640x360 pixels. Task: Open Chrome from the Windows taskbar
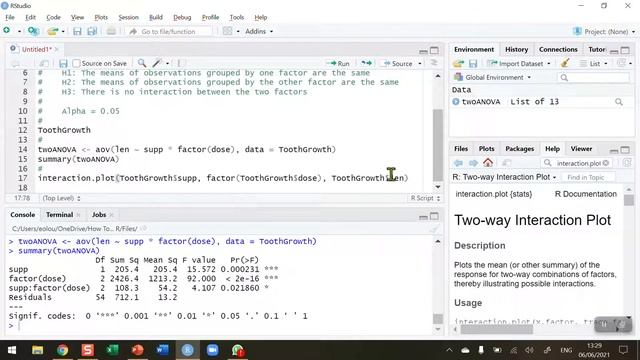pyautogui.click(x=62, y=350)
